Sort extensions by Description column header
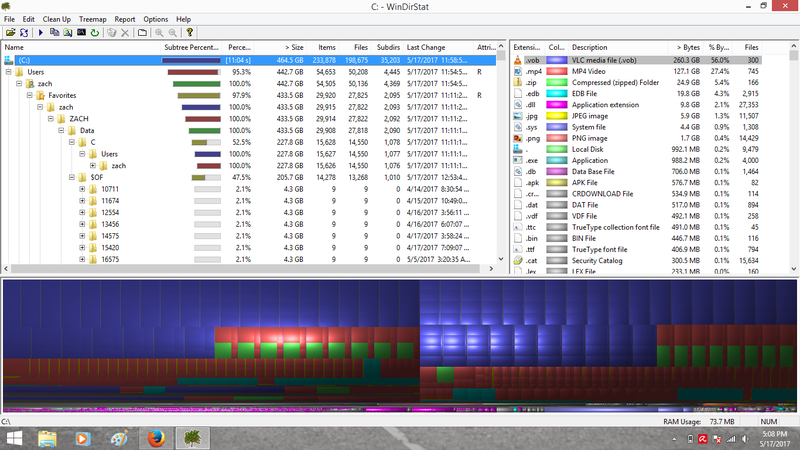 tap(618, 47)
